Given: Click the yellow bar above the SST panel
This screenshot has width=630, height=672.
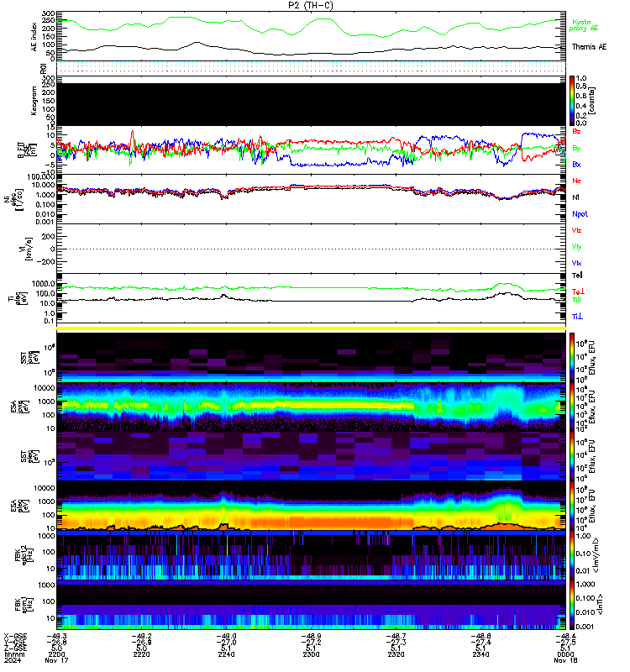Looking at the screenshot, I should [x=311, y=328].
